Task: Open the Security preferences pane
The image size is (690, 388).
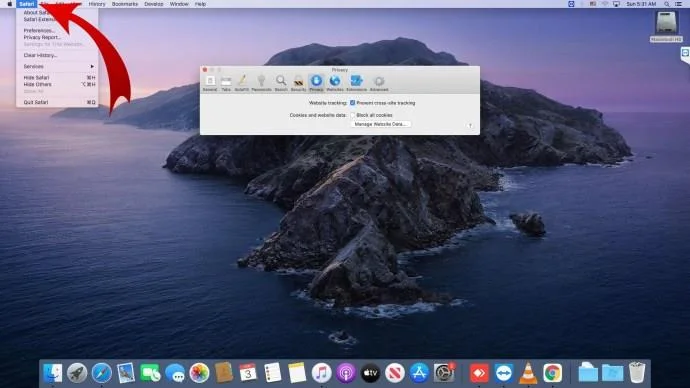Action: tap(298, 83)
